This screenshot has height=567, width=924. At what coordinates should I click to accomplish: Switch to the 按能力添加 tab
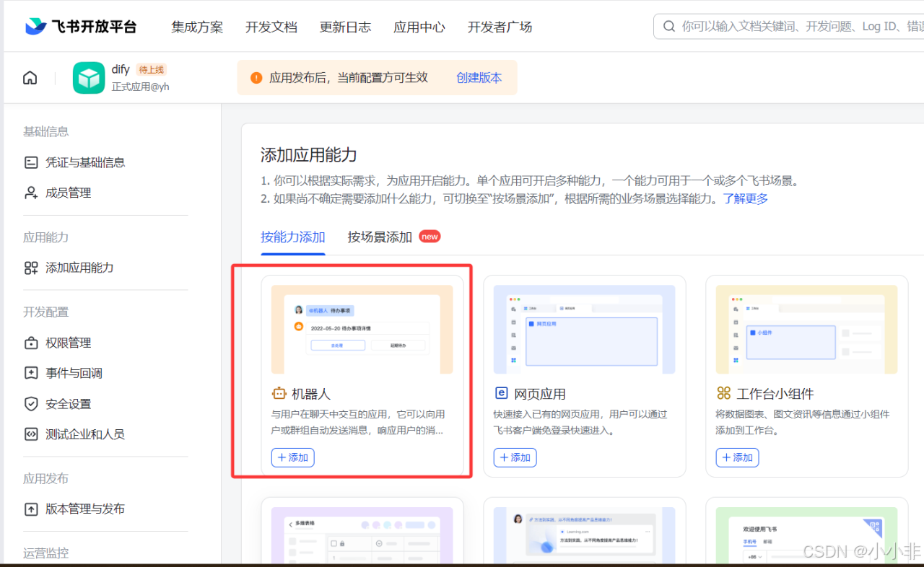pyautogui.click(x=293, y=237)
